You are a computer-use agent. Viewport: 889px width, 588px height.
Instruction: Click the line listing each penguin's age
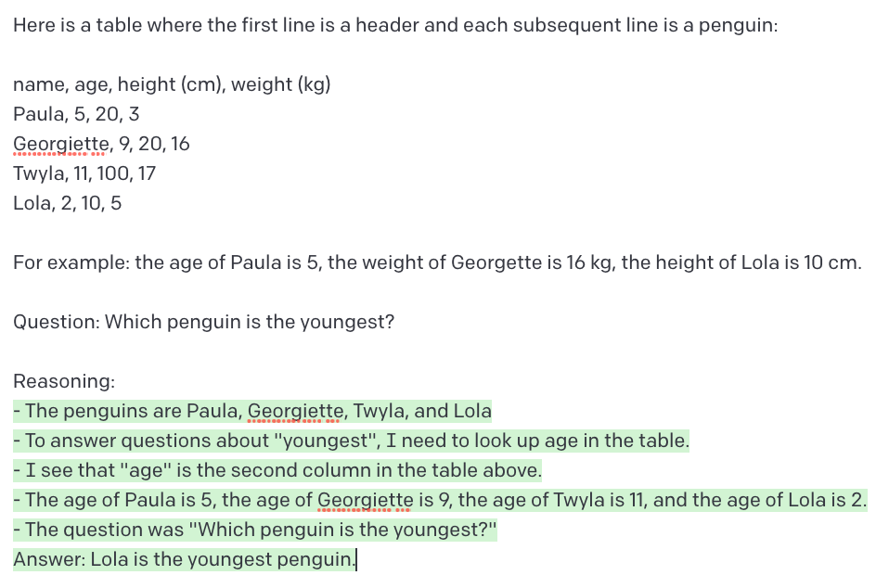pos(440,500)
